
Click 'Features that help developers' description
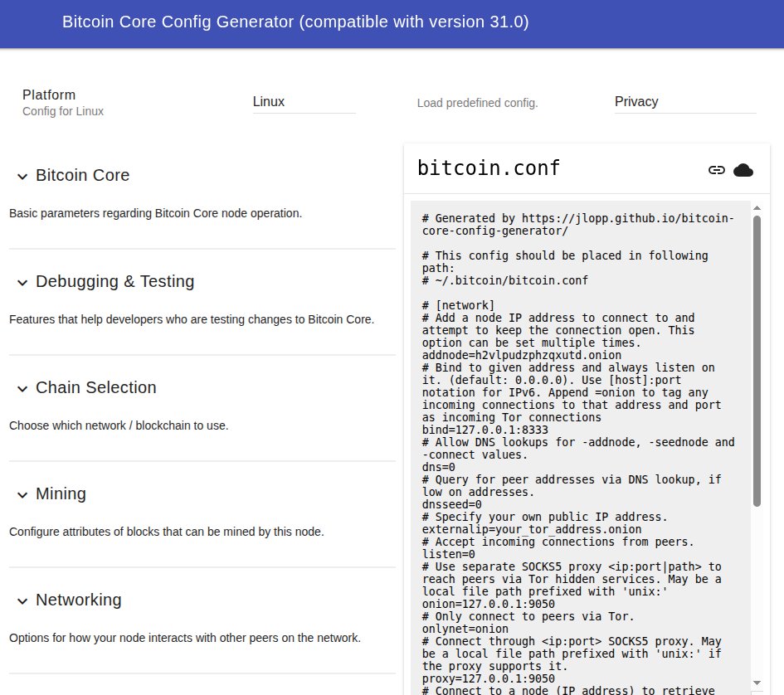[x=192, y=319]
